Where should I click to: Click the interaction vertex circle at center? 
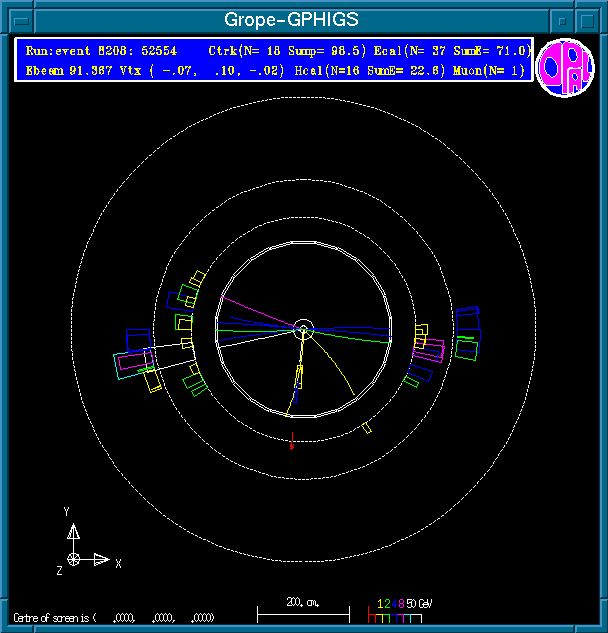(x=304, y=328)
